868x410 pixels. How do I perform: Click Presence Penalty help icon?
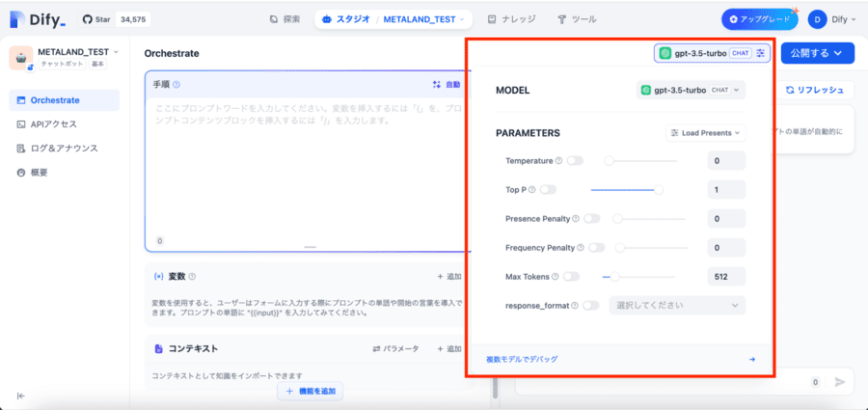pyautogui.click(x=575, y=219)
